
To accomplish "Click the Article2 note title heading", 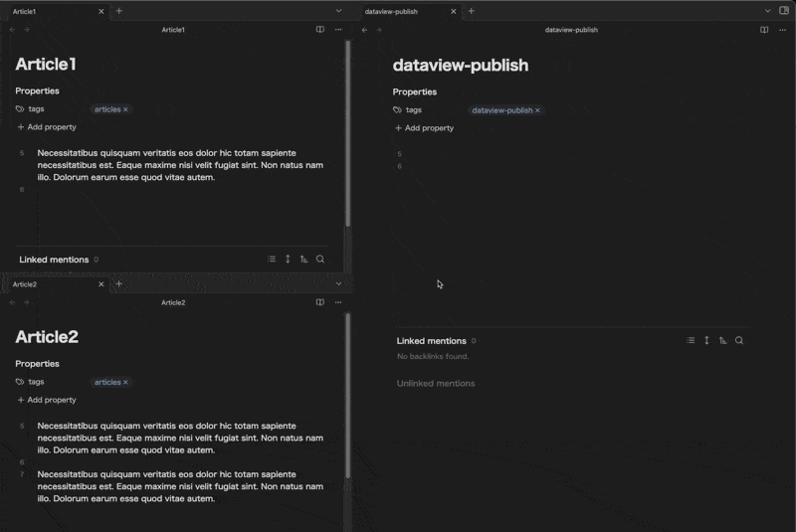I will coord(47,337).
